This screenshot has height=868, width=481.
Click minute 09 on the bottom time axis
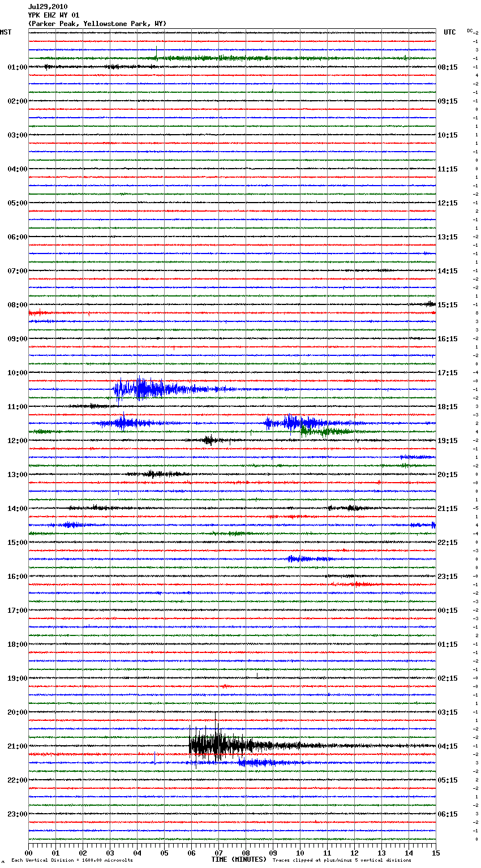pyautogui.click(x=273, y=853)
